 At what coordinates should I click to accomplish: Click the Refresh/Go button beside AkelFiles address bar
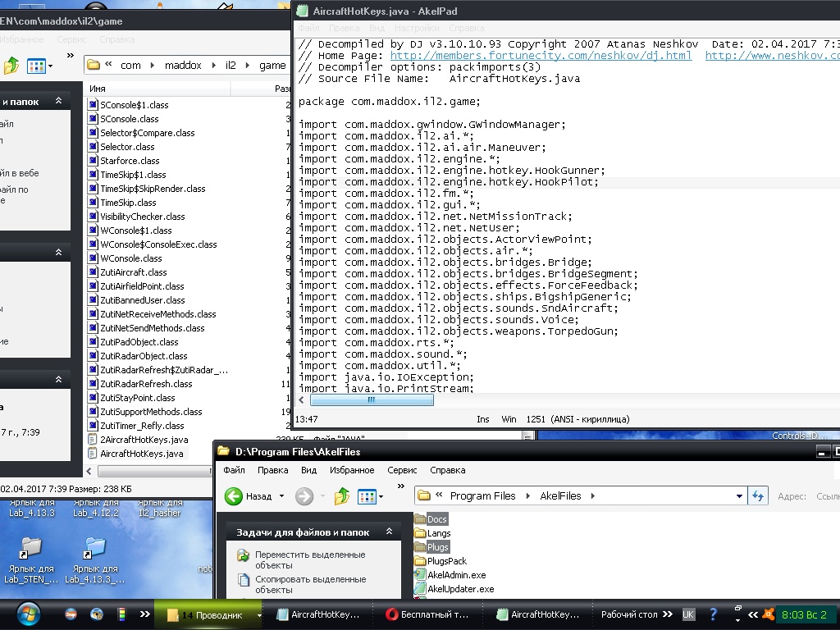click(x=759, y=495)
